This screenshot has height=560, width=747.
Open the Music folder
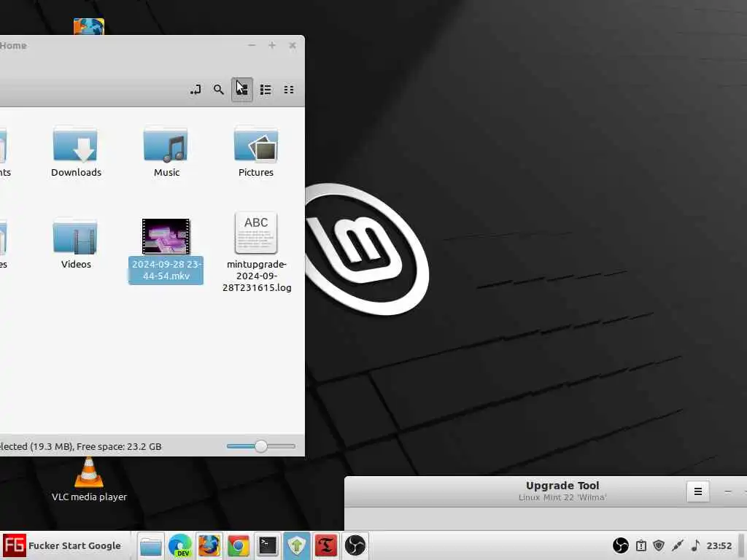pyautogui.click(x=166, y=152)
